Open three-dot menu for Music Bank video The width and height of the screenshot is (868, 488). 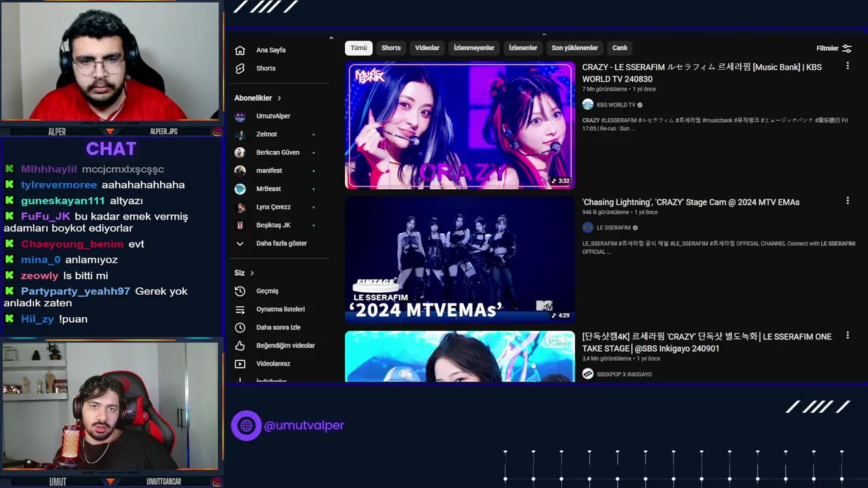[847, 66]
